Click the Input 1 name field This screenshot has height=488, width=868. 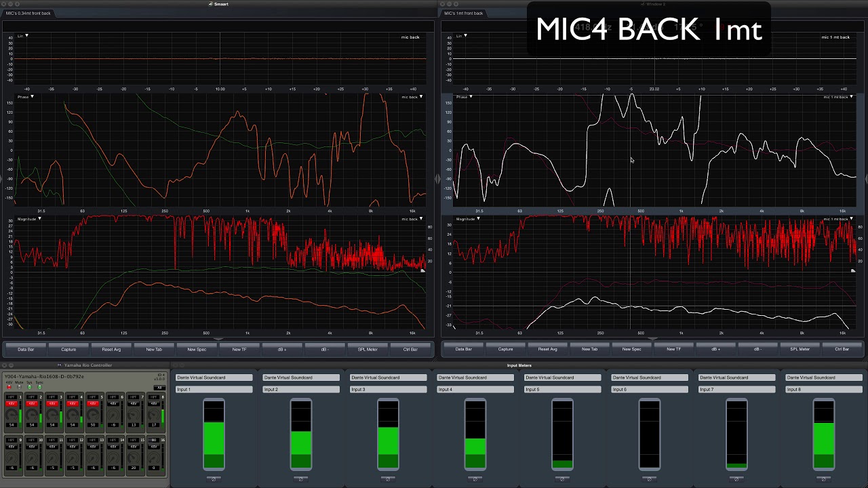point(214,390)
